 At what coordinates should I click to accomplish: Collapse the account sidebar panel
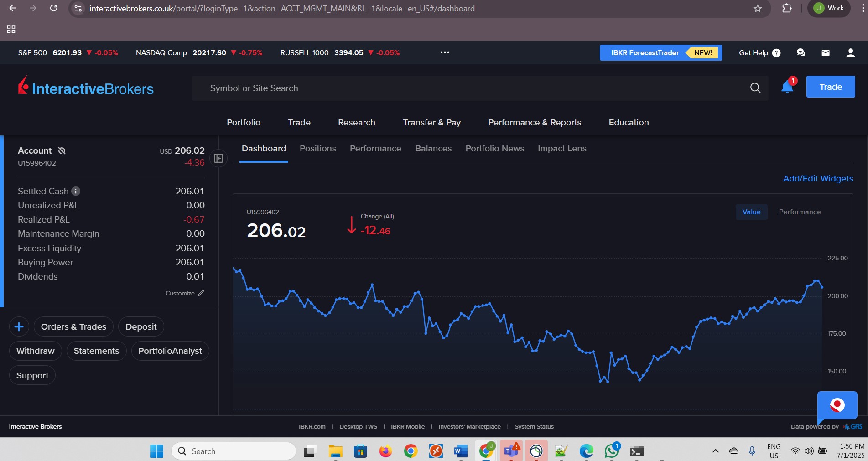(x=218, y=158)
